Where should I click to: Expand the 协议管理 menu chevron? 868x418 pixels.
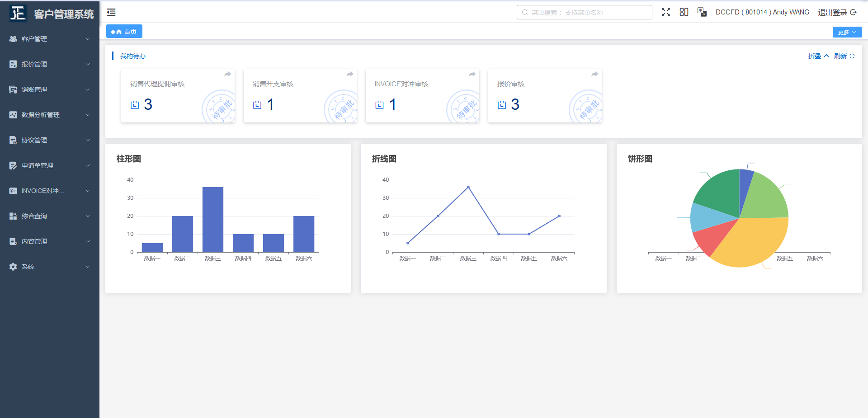click(x=88, y=140)
